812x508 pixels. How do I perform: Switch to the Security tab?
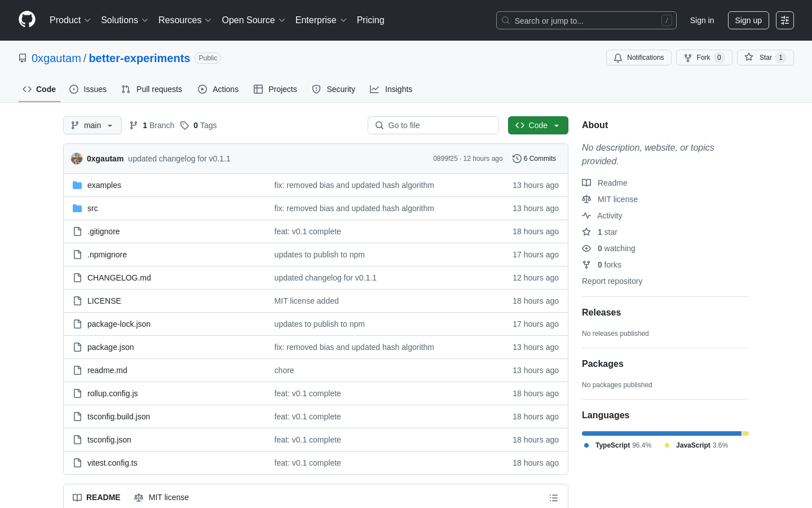tap(334, 89)
